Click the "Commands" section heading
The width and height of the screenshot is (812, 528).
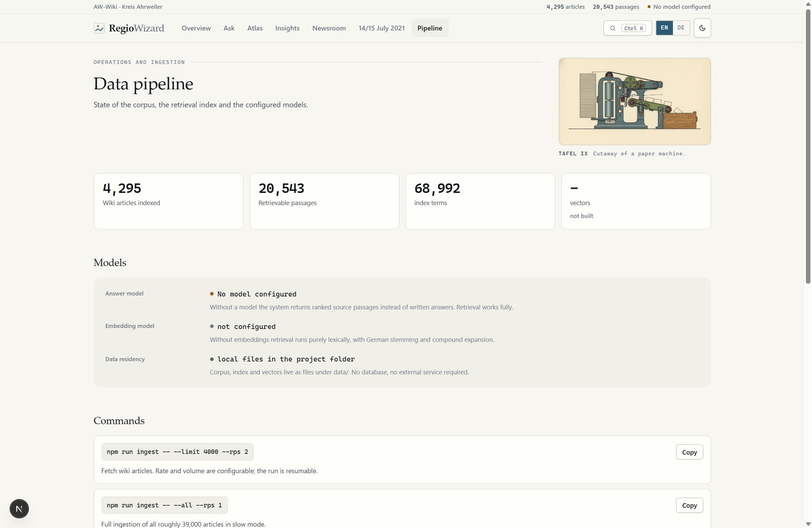(x=119, y=421)
